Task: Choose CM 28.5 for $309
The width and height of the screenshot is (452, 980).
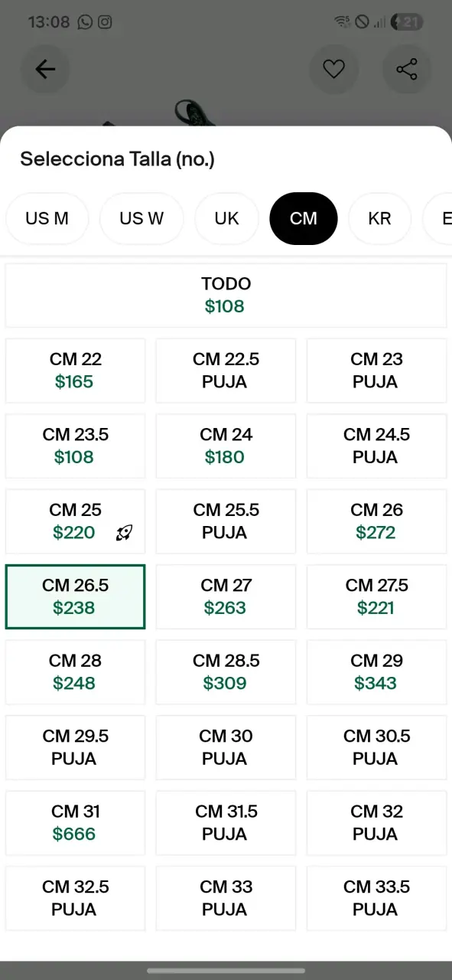Action: click(226, 672)
